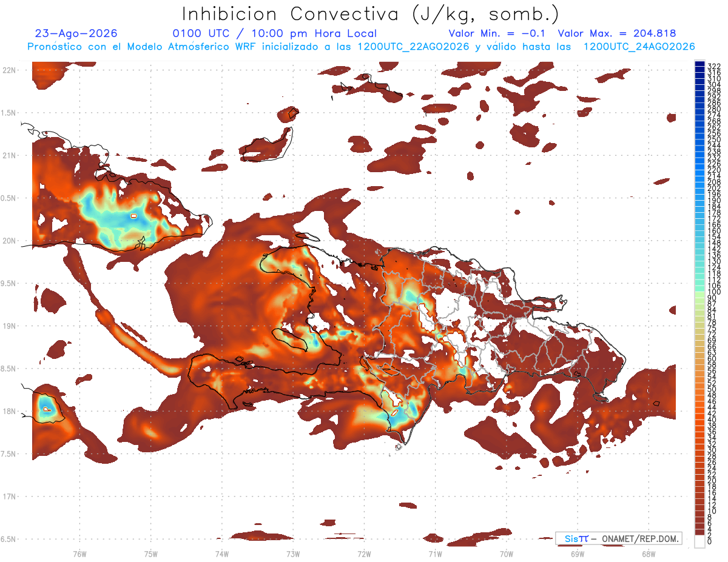Click the 'Valor Max. = 204.818' readout

tap(617, 33)
